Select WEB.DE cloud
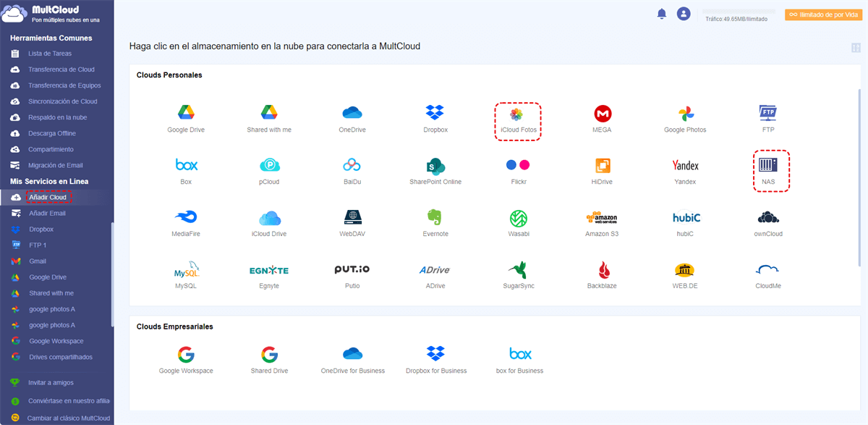Image resolution: width=868 pixels, height=425 pixels. tap(685, 276)
